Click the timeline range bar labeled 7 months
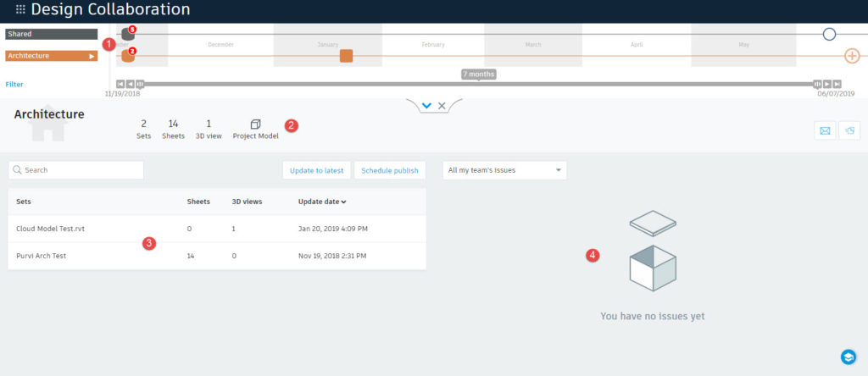Image resolution: width=868 pixels, height=376 pixels. tap(478, 84)
